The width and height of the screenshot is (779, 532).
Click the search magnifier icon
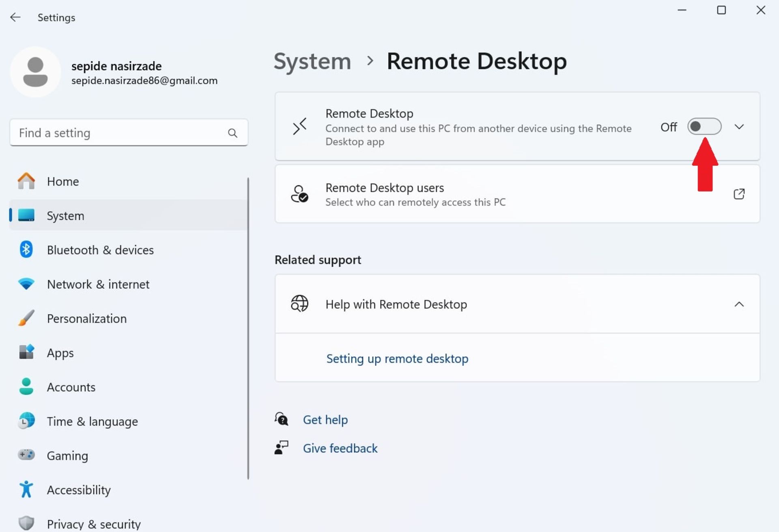[x=232, y=133]
